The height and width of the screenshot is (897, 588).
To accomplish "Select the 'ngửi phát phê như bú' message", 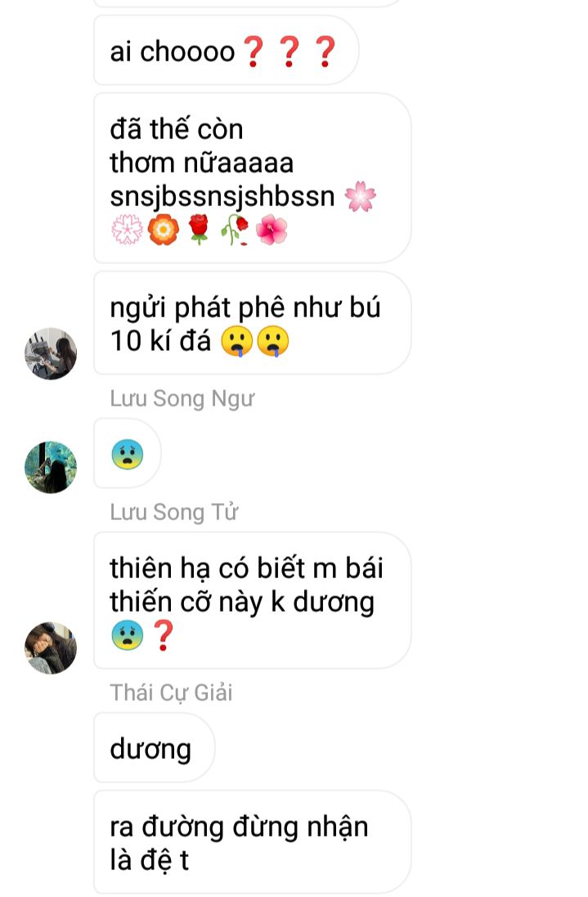I will pyautogui.click(x=252, y=323).
